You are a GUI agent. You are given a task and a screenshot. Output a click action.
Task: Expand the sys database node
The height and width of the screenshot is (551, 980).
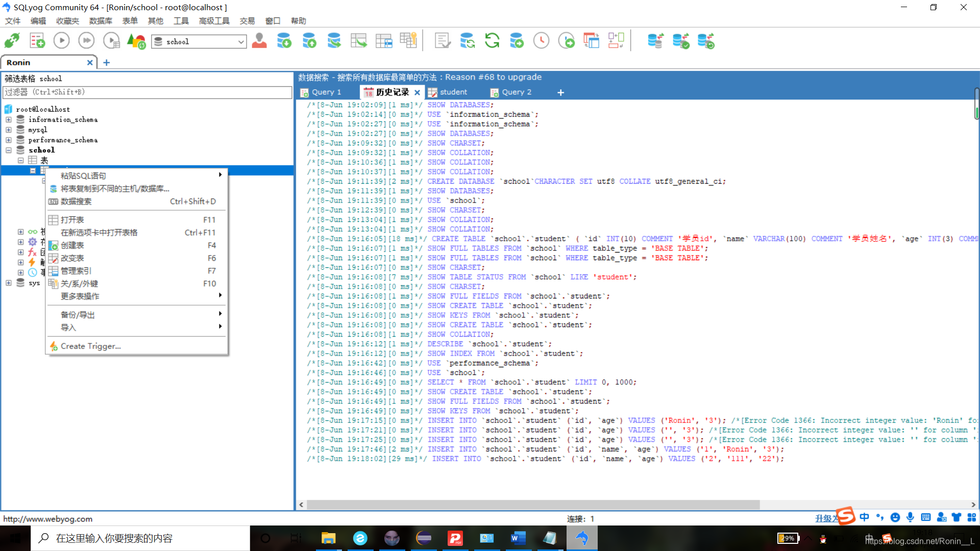click(x=9, y=283)
